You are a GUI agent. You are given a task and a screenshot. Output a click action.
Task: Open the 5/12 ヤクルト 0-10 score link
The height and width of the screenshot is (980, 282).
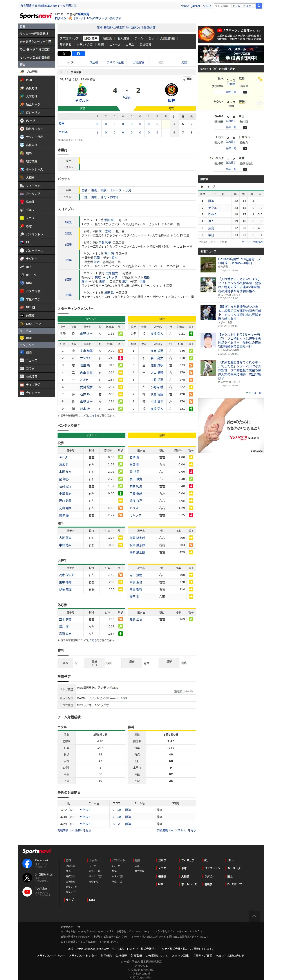pos(116,810)
